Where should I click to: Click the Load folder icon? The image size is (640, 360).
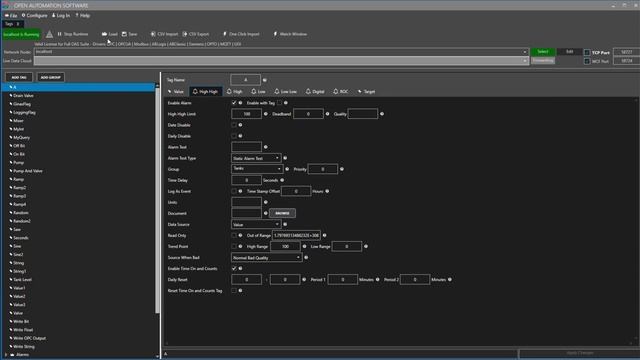(104, 34)
